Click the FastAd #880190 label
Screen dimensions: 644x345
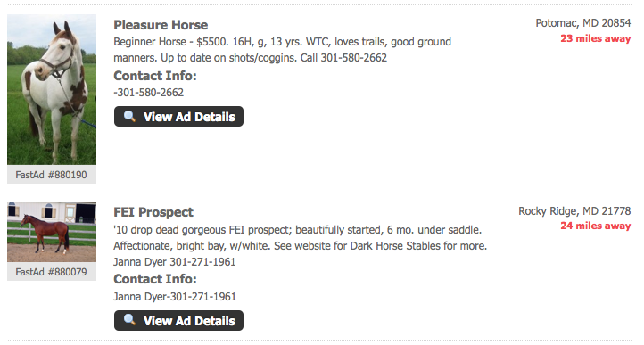[x=52, y=175]
